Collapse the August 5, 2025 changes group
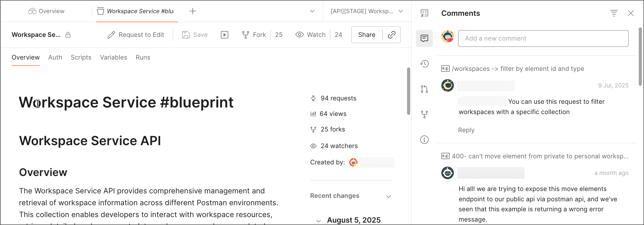 (319, 221)
